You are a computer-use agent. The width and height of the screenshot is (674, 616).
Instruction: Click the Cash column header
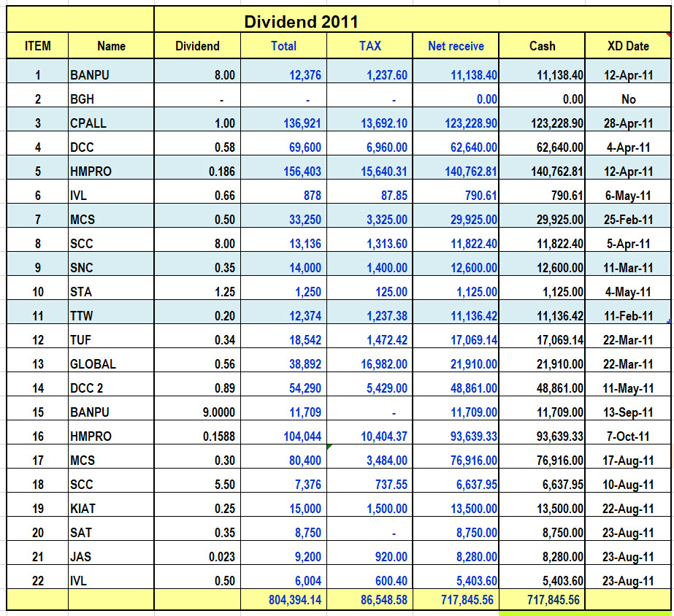coord(542,45)
